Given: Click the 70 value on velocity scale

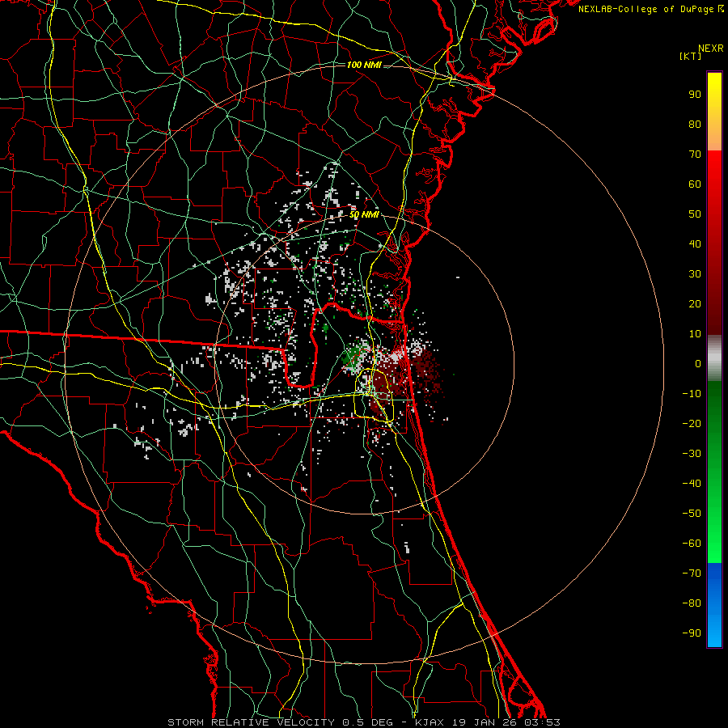Looking at the screenshot, I should point(695,154).
